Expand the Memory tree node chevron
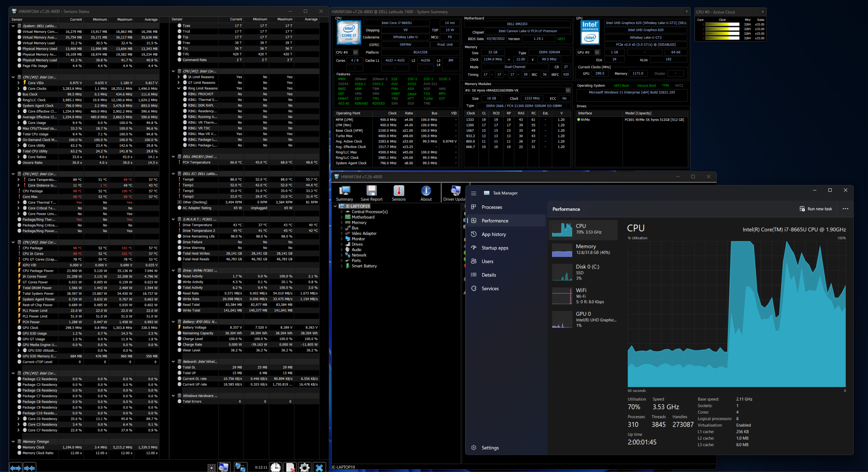The height and width of the screenshot is (472, 868). click(341, 223)
